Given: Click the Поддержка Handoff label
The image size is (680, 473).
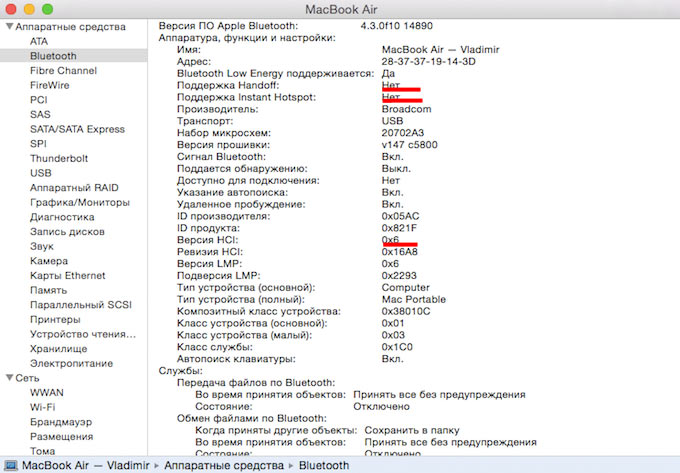Looking at the screenshot, I should (x=228, y=85).
